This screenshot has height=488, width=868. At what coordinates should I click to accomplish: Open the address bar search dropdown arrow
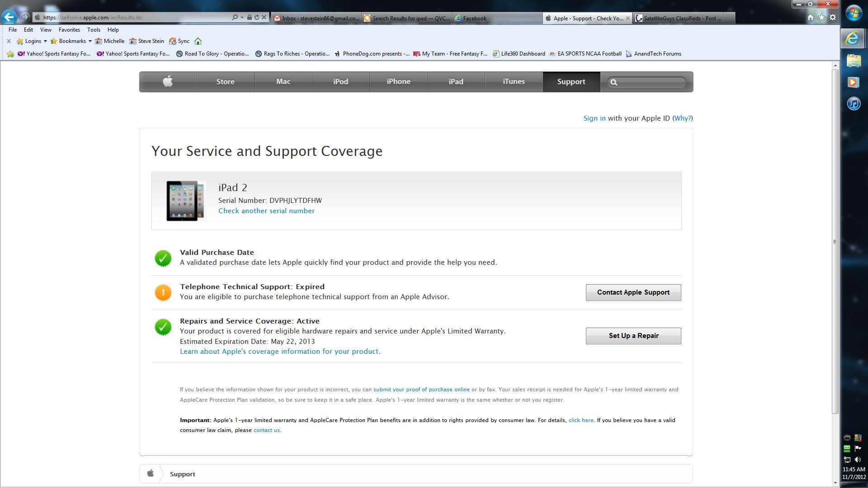[242, 18]
